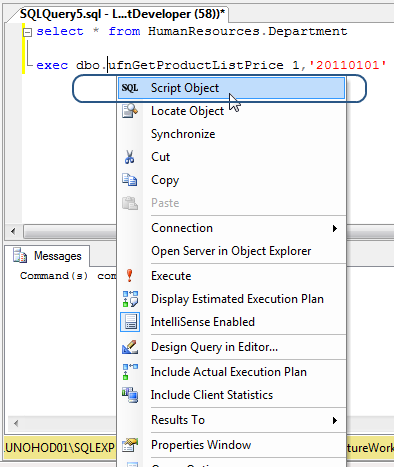The height and width of the screenshot is (467, 394).
Task: Click the Include Actual Execution Plan icon
Action: (130, 372)
